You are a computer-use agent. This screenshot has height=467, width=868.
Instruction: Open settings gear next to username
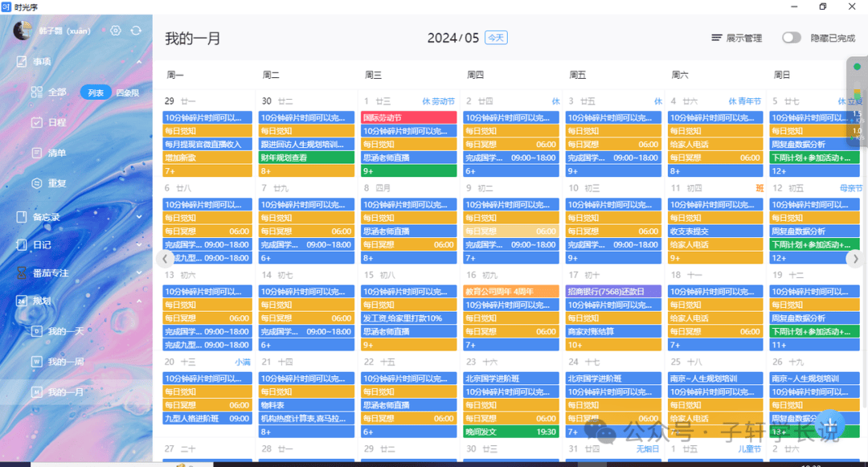click(115, 31)
